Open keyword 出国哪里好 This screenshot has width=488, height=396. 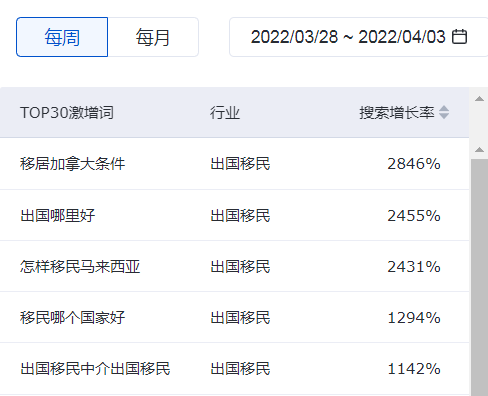[57, 215]
